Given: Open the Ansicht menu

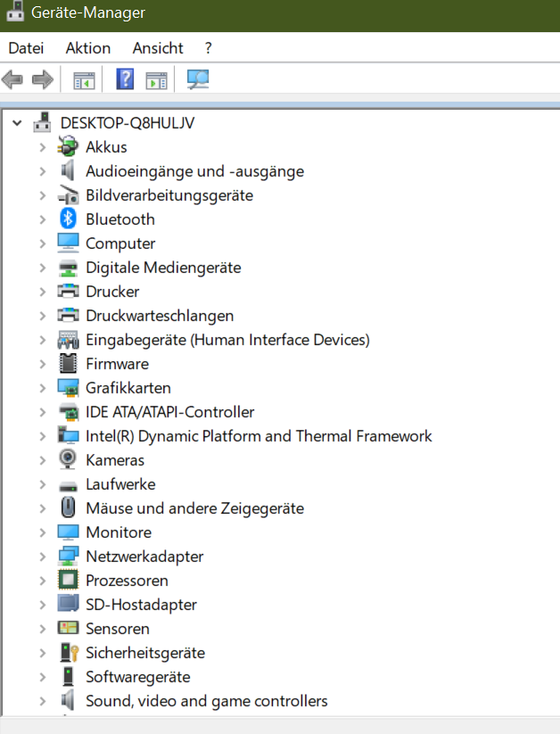Looking at the screenshot, I should coord(158,48).
